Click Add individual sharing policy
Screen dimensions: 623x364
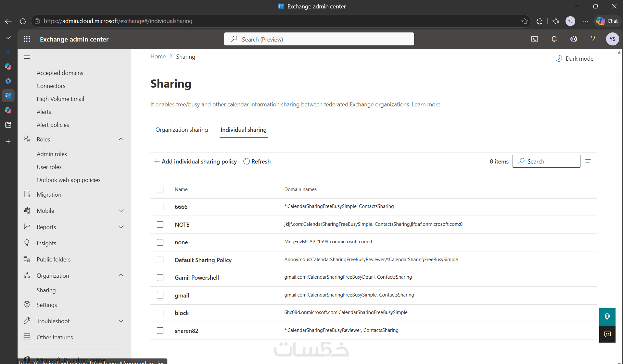tap(195, 162)
